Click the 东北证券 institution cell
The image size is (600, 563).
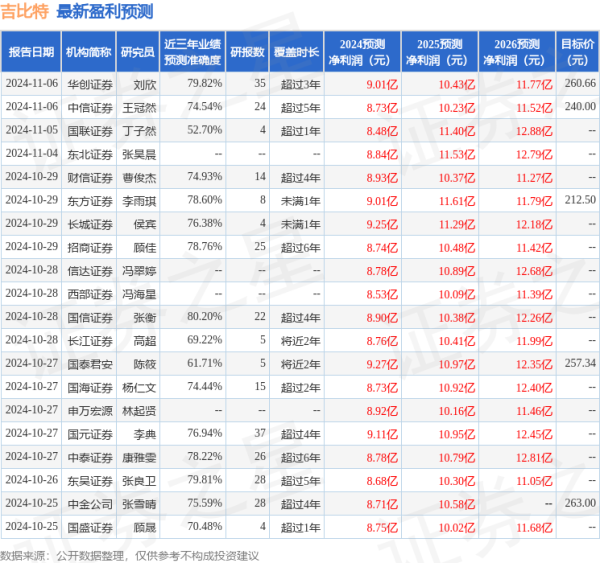pyautogui.click(x=90, y=154)
